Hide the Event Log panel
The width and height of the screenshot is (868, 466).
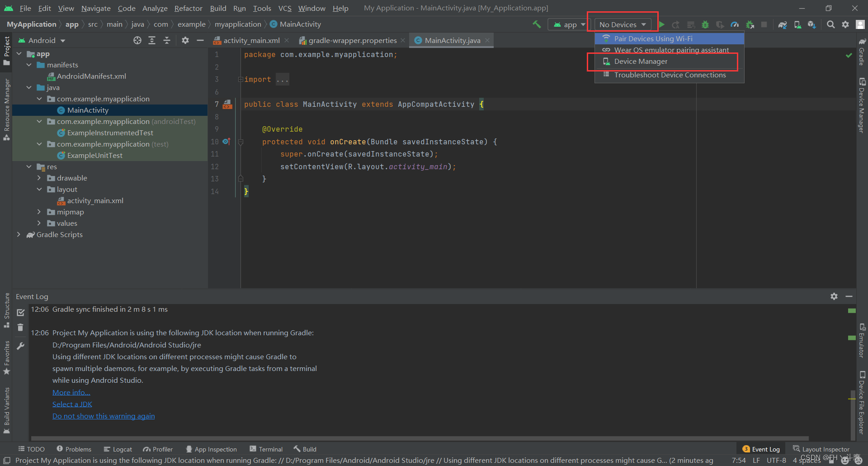pos(849,296)
